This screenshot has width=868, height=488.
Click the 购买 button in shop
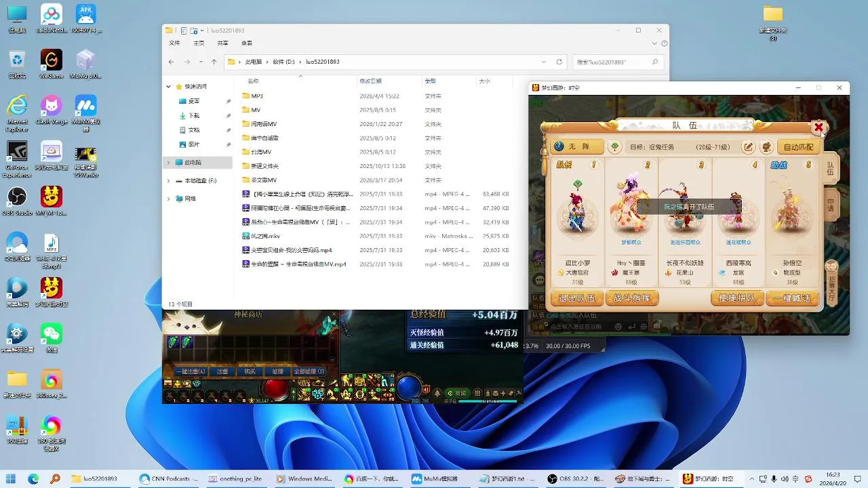pos(250,371)
